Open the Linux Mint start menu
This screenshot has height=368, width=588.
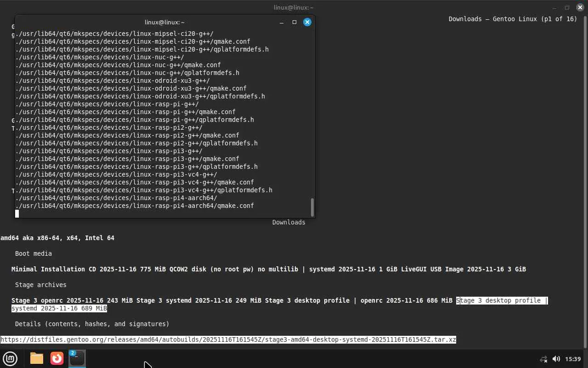tap(10, 358)
